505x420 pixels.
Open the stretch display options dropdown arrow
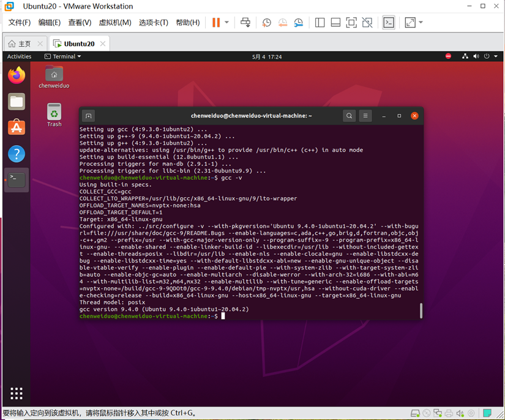click(x=421, y=23)
